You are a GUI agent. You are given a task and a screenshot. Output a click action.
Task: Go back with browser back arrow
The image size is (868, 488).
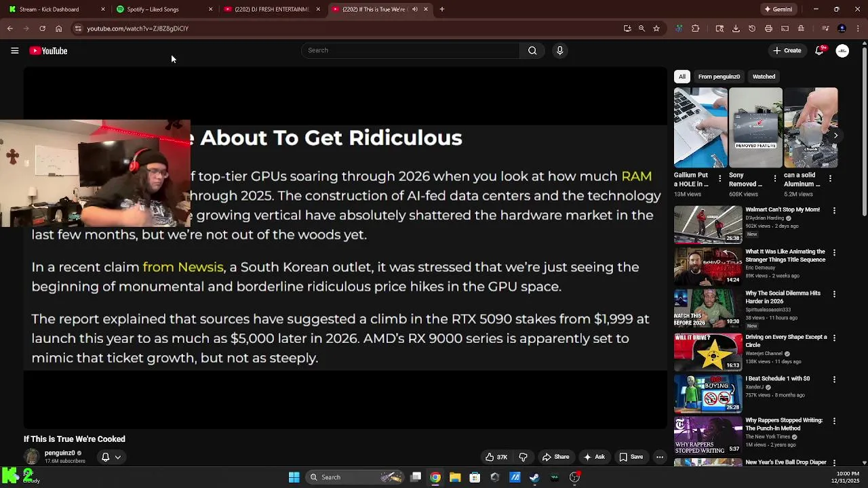pyautogui.click(x=9, y=28)
